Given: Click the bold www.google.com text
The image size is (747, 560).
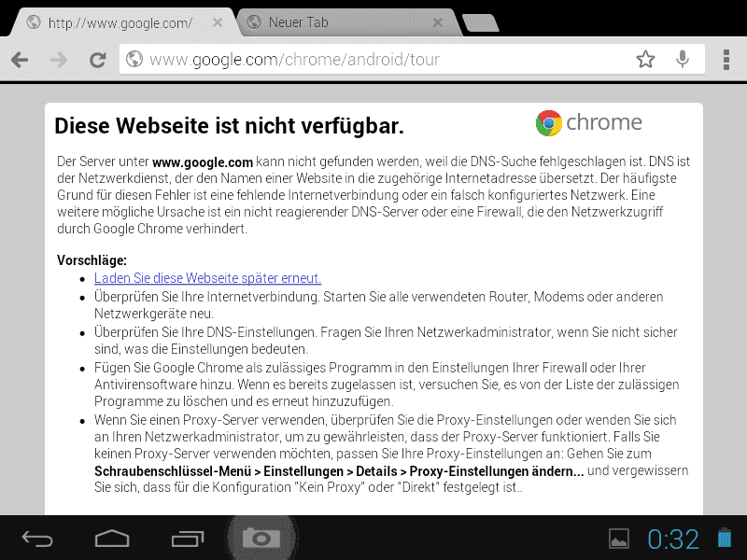Looking at the screenshot, I should 203,162.
